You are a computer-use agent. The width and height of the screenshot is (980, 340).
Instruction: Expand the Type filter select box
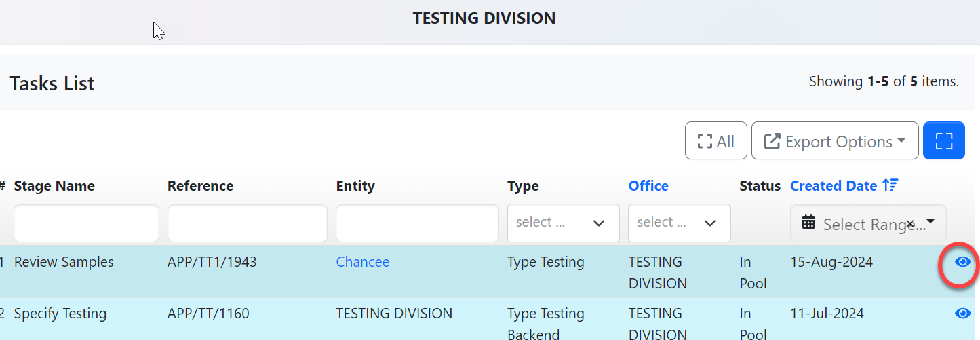pos(563,223)
